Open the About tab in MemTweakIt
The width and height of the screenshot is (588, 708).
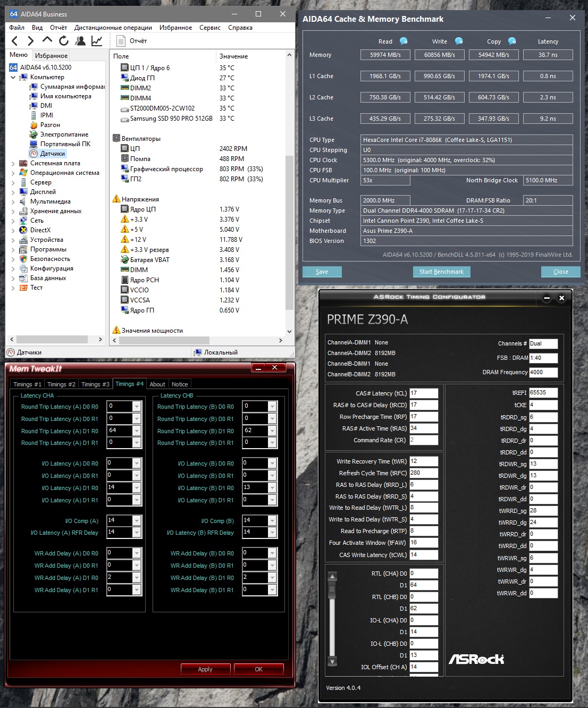pos(157,384)
